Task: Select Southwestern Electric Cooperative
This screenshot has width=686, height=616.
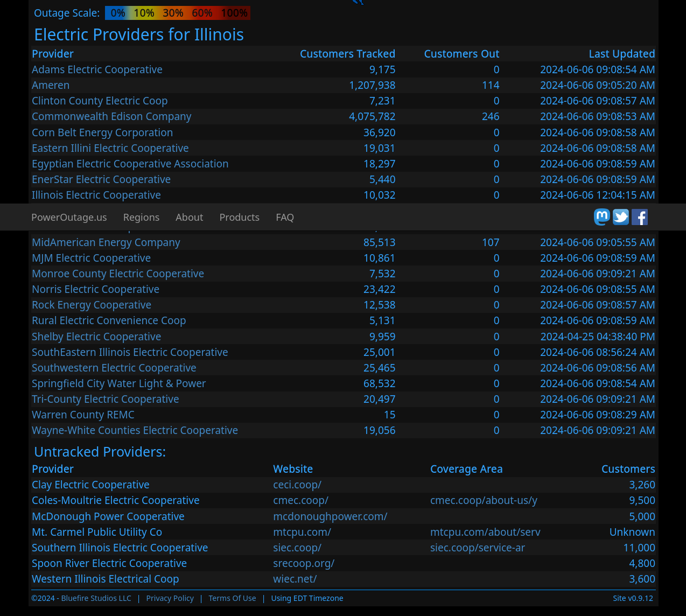Action: [114, 368]
